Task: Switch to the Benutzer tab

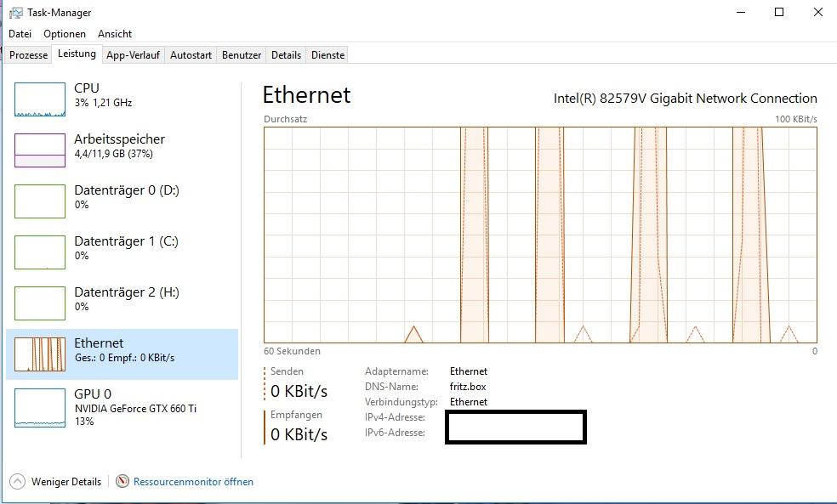Action: point(242,55)
